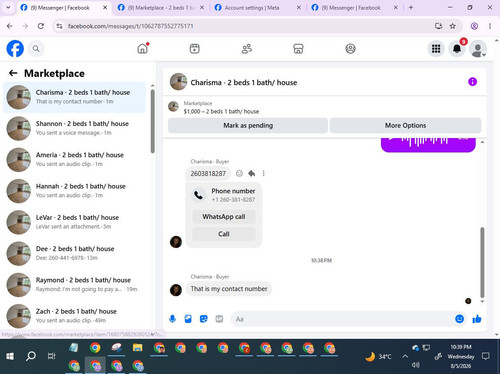Image resolution: width=500 pixels, height=374 pixels.
Task: Open more options for 2603818287 message
Action: click(x=264, y=173)
